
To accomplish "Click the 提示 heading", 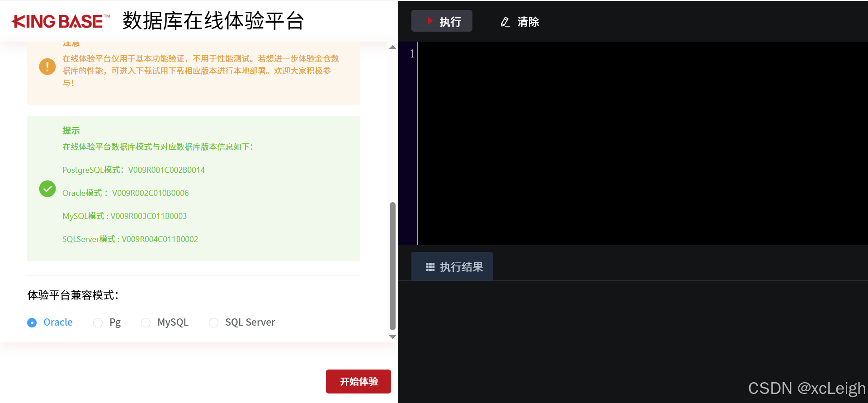I will [71, 130].
